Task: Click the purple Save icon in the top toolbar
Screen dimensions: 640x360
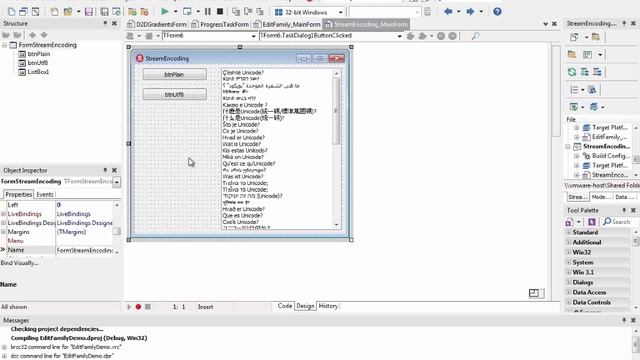Action: click(x=89, y=12)
